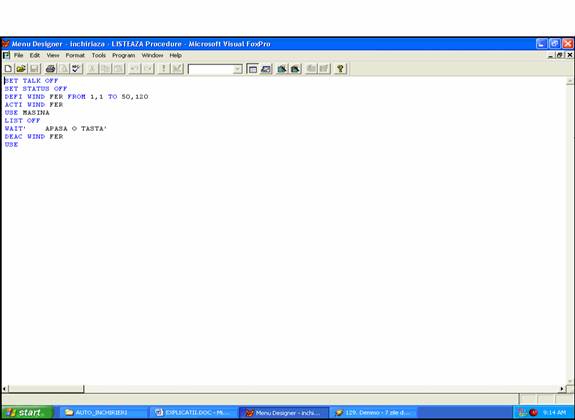575x420 pixels.
Task: Click the horizontal scrollbar thumb
Action: click(x=46, y=389)
